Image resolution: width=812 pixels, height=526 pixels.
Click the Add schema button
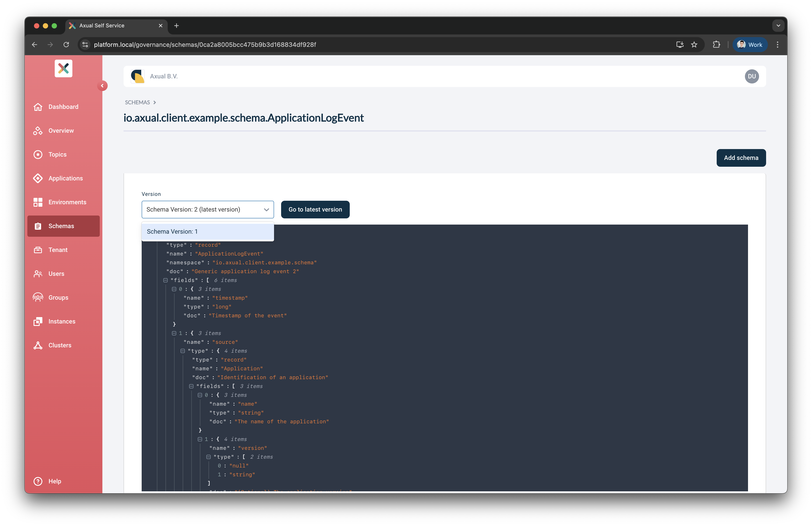[x=741, y=158]
